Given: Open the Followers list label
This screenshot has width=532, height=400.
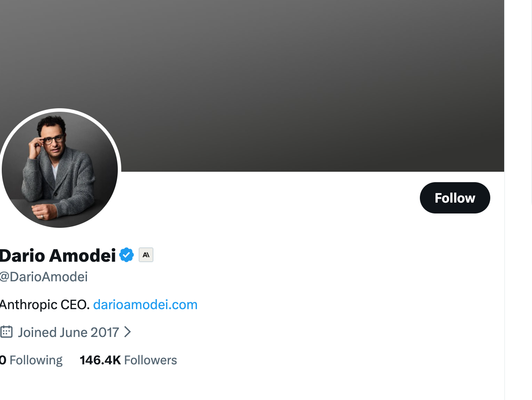Looking at the screenshot, I should [150, 360].
